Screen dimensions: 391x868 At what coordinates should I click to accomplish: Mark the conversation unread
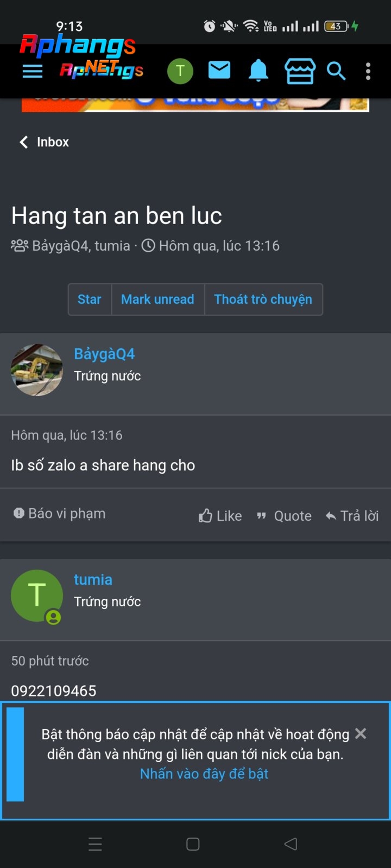pyautogui.click(x=157, y=299)
